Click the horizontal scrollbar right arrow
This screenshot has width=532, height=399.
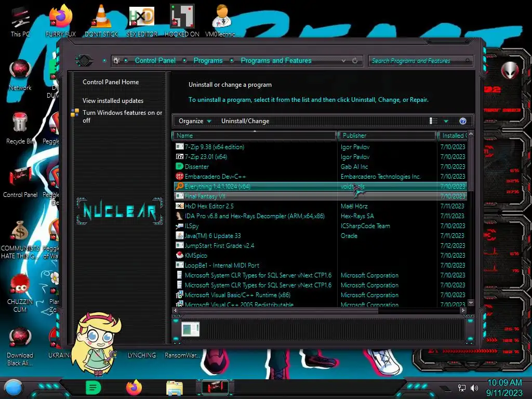463,310
